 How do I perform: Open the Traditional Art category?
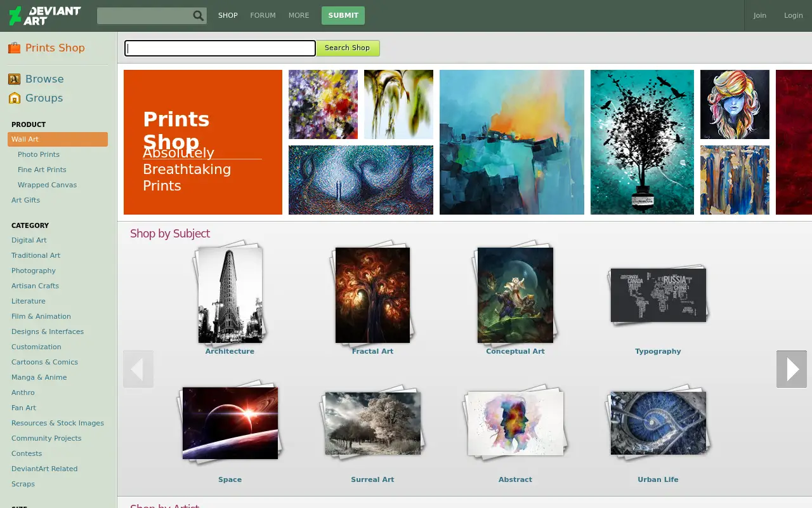(36, 255)
